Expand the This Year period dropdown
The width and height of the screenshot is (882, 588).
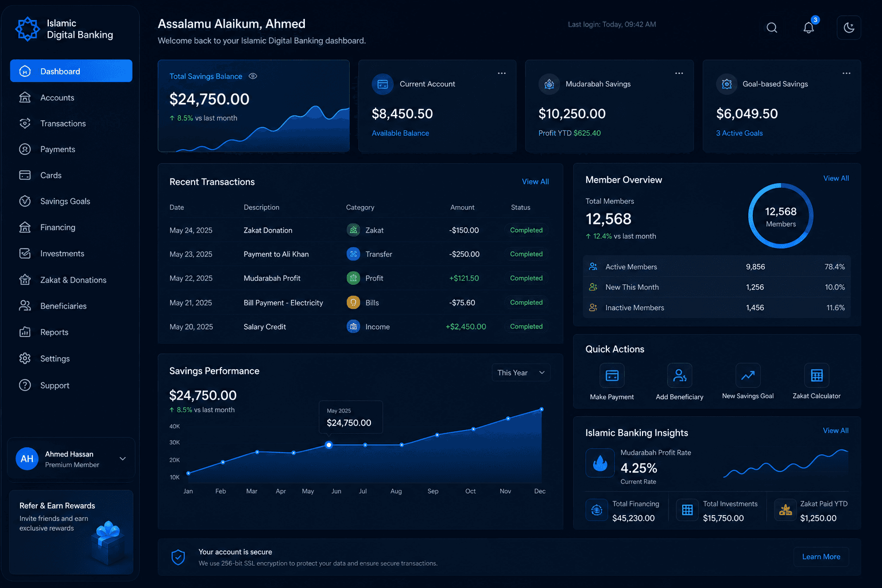tap(521, 373)
